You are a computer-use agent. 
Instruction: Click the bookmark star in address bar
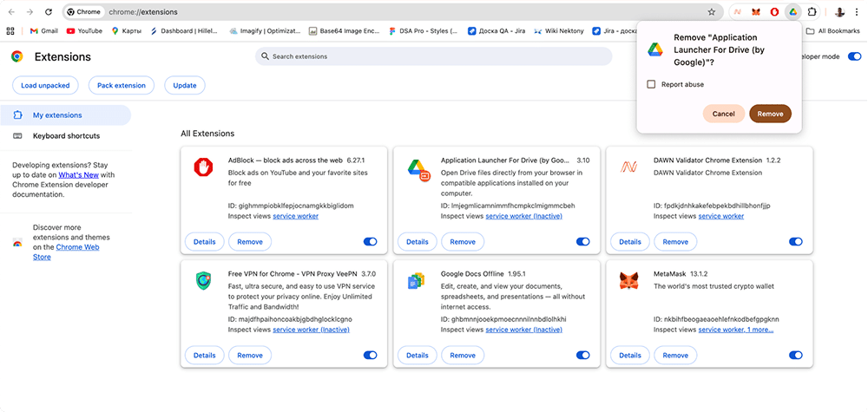(x=712, y=12)
